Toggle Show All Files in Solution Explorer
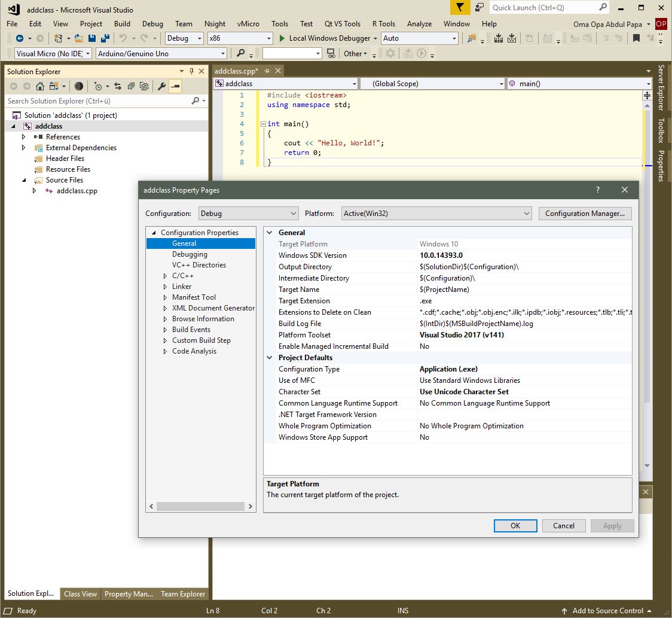Viewport: 672px width, 618px height. (x=144, y=86)
